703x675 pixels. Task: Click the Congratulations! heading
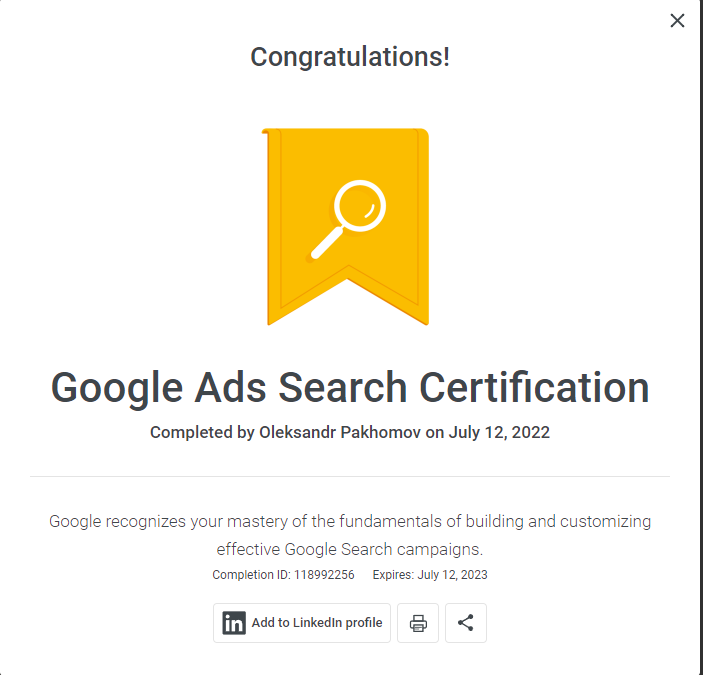pos(350,57)
